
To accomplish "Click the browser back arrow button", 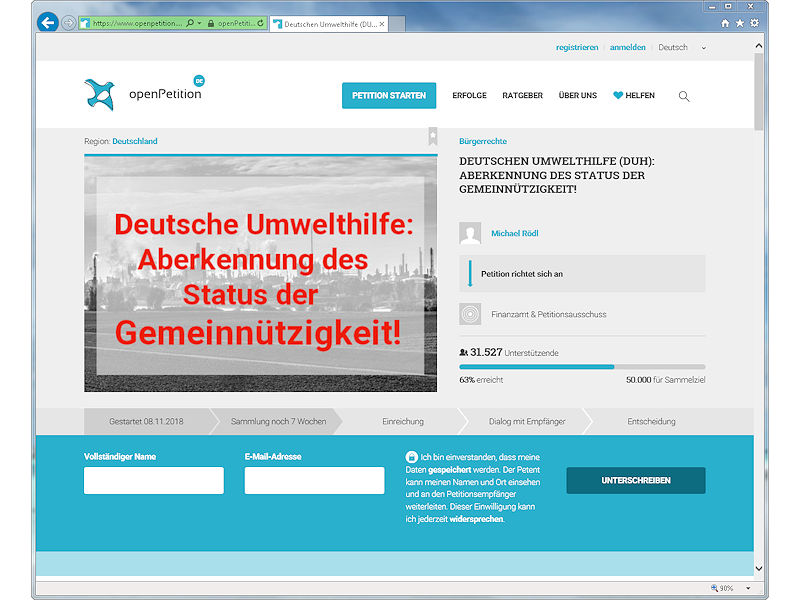I will [47, 22].
